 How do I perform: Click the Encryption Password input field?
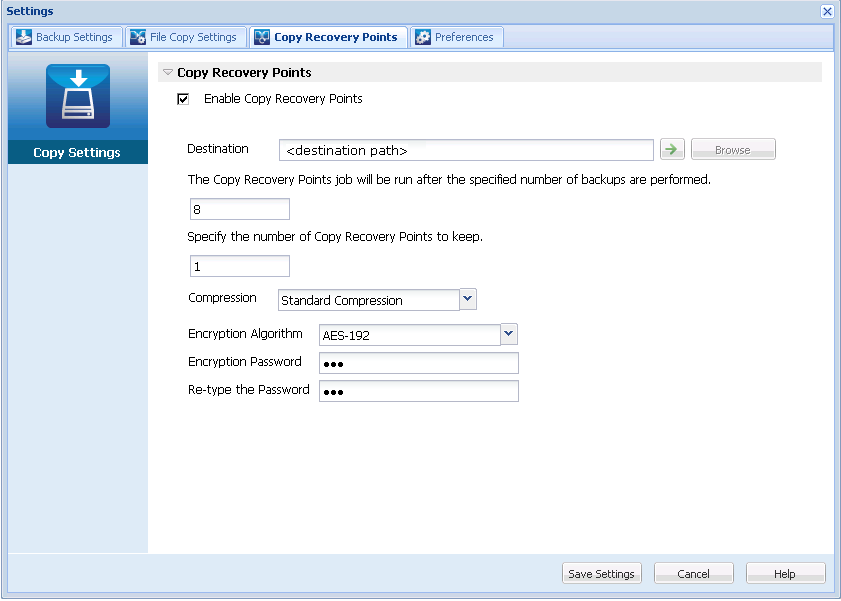pos(418,362)
